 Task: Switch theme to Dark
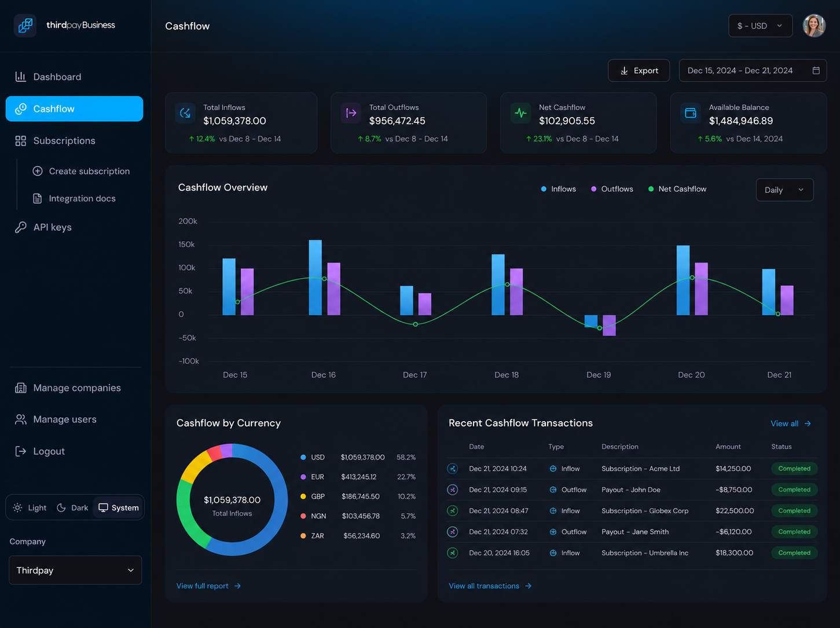point(72,507)
